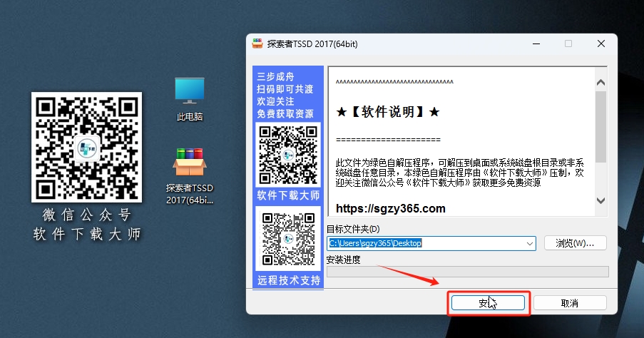Minimize the 探索者TSSD 2017 installer window
Screen dimensions: 644x338
point(536,44)
